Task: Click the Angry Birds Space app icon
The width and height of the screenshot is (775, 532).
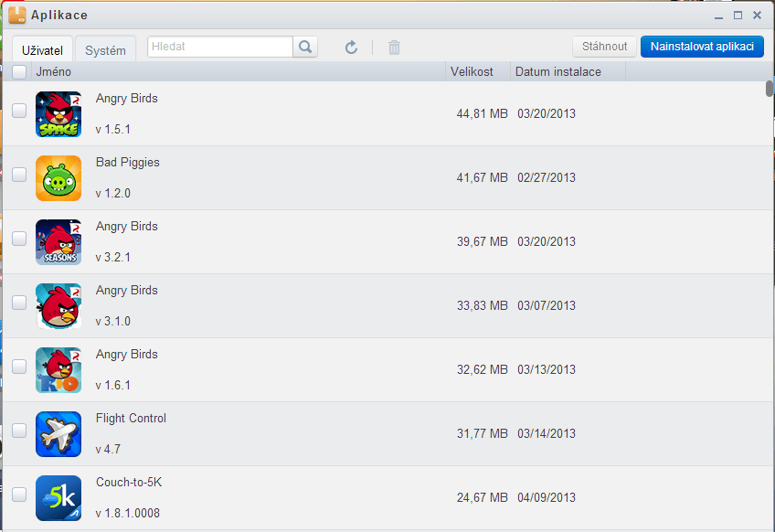Action: pyautogui.click(x=58, y=114)
